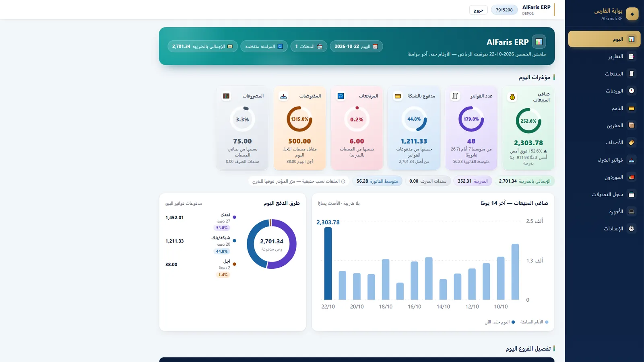Click the خروج logout button
Viewport: 644px width, 362px height.
[x=478, y=10]
